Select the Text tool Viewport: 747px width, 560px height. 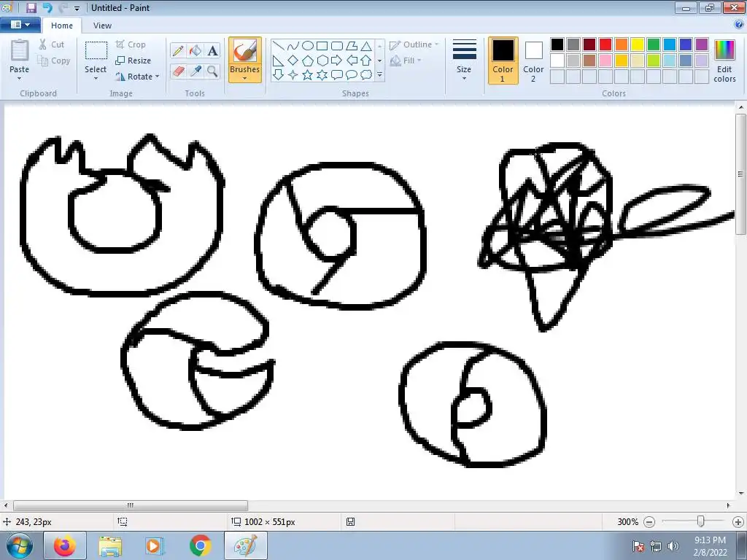212,51
